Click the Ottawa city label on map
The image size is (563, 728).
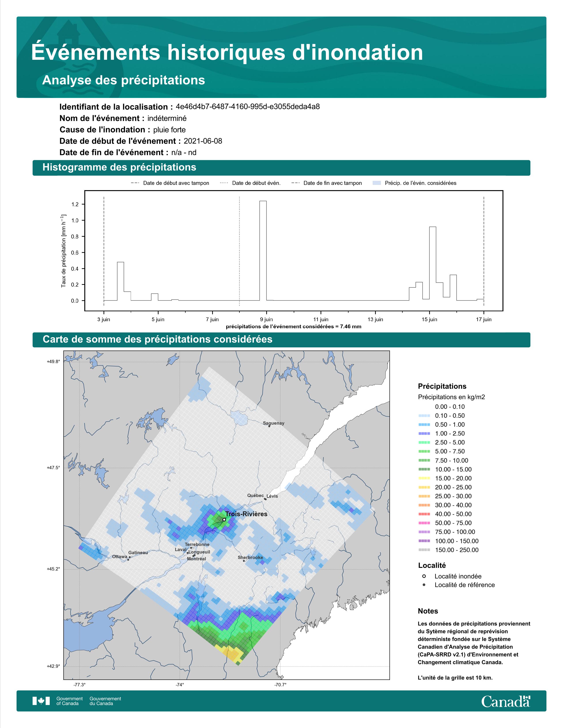119,557
